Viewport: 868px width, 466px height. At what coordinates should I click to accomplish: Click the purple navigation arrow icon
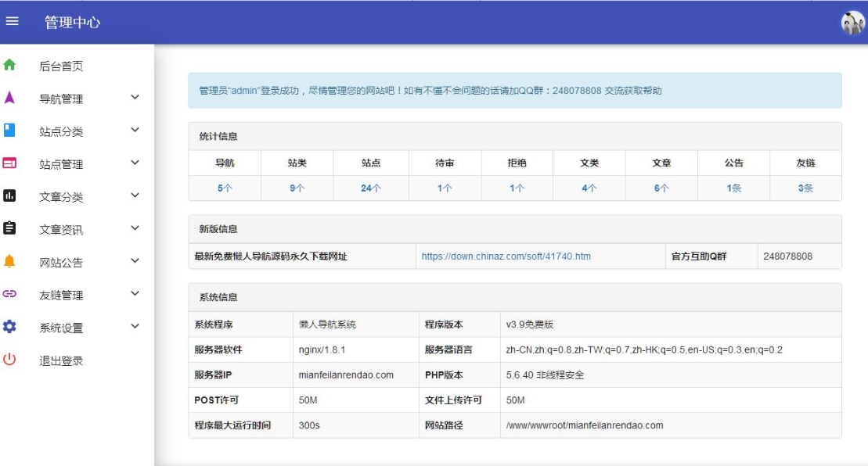point(9,98)
